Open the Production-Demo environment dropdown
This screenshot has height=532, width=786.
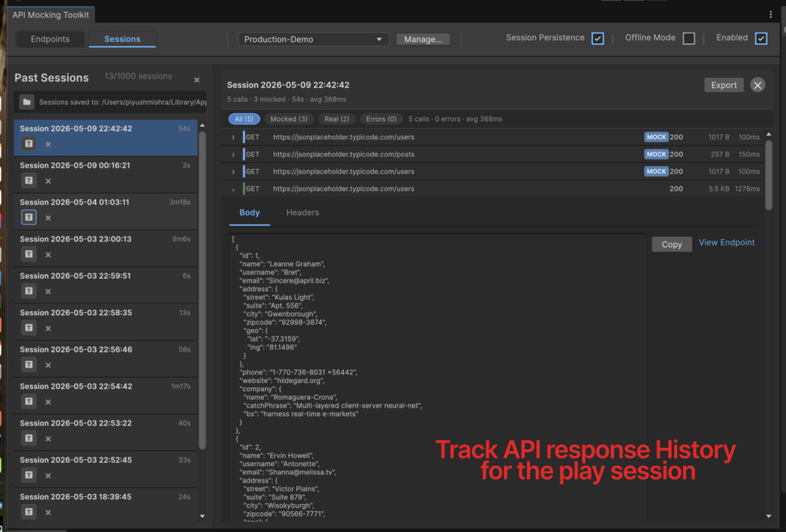point(313,39)
